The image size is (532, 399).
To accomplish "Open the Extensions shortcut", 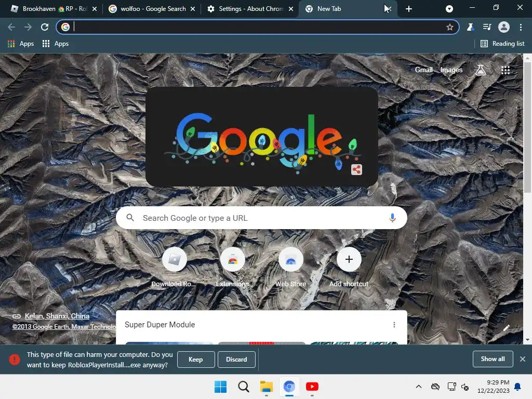I will [232, 268].
